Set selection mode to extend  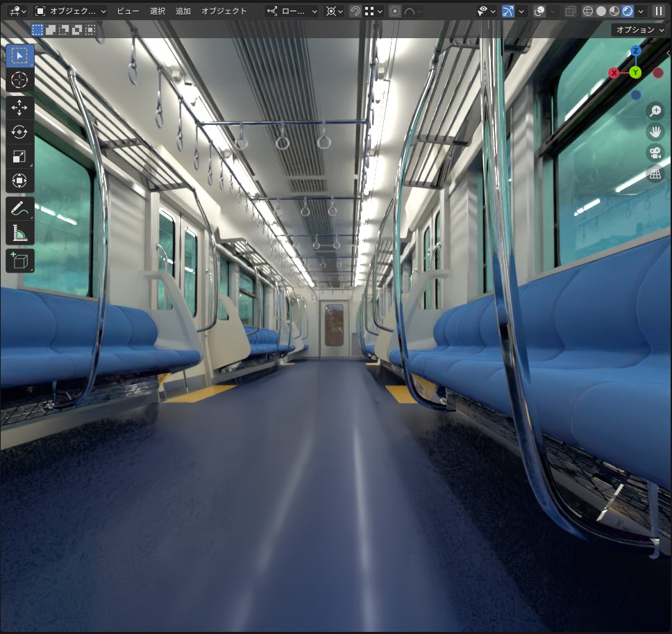pos(51,30)
